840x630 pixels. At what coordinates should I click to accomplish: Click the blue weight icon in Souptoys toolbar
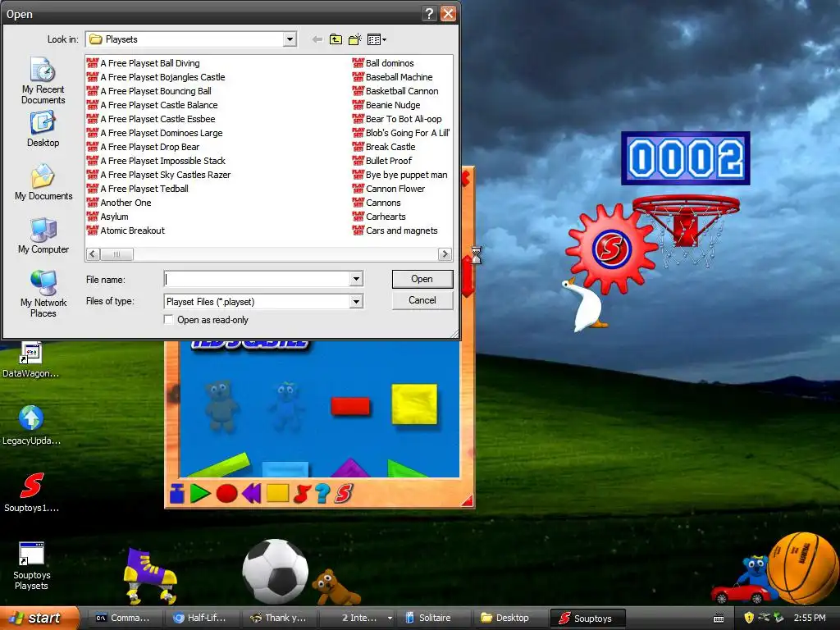177,493
